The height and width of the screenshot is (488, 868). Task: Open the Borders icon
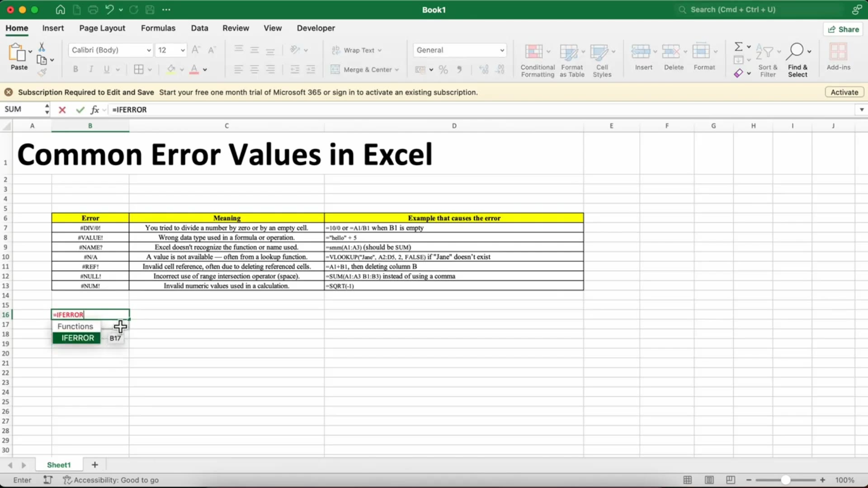139,70
